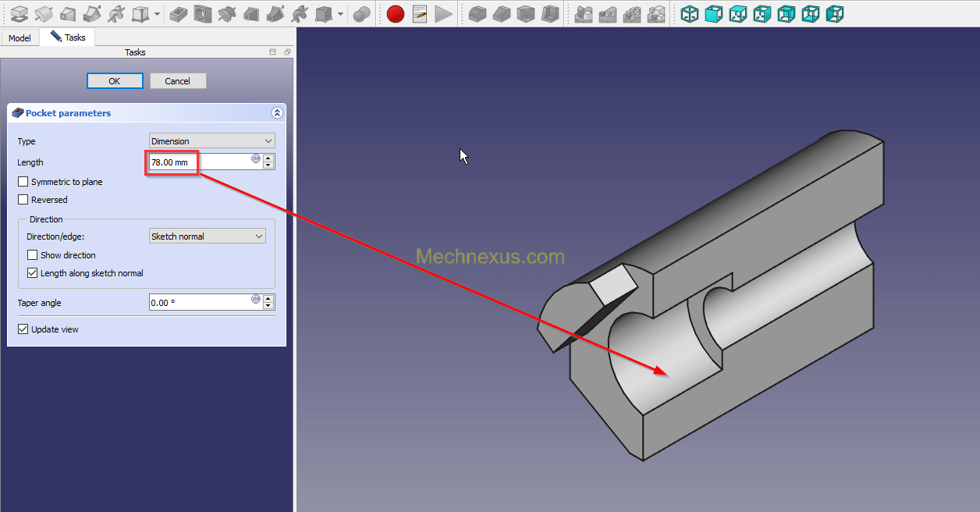Click the execute macro play icon
Viewport: 980px width, 512px height.
click(x=444, y=13)
